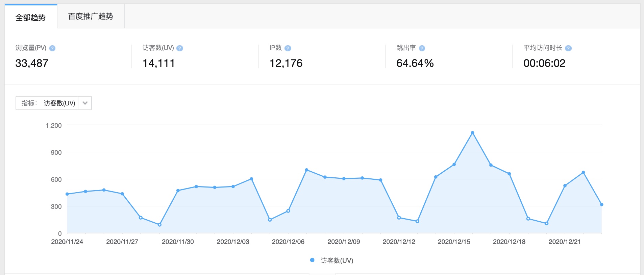Click the dropdown arrow of 指标 selector

click(85, 103)
